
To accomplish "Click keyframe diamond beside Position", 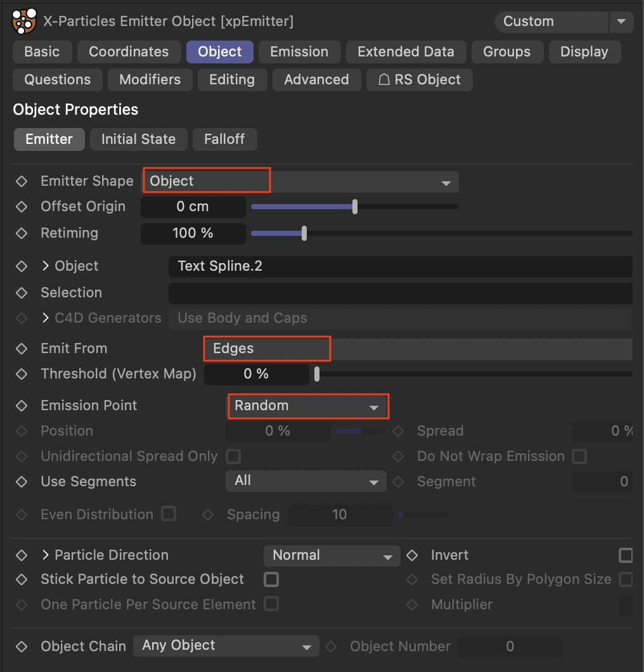I will (22, 431).
